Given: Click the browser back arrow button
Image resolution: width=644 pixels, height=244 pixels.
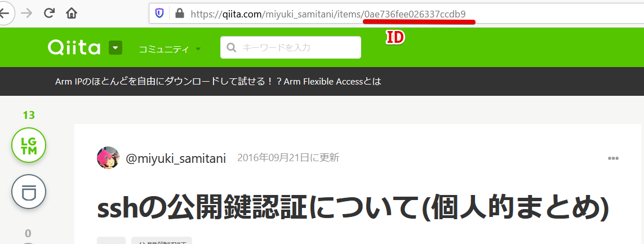Looking at the screenshot, I should (5, 14).
